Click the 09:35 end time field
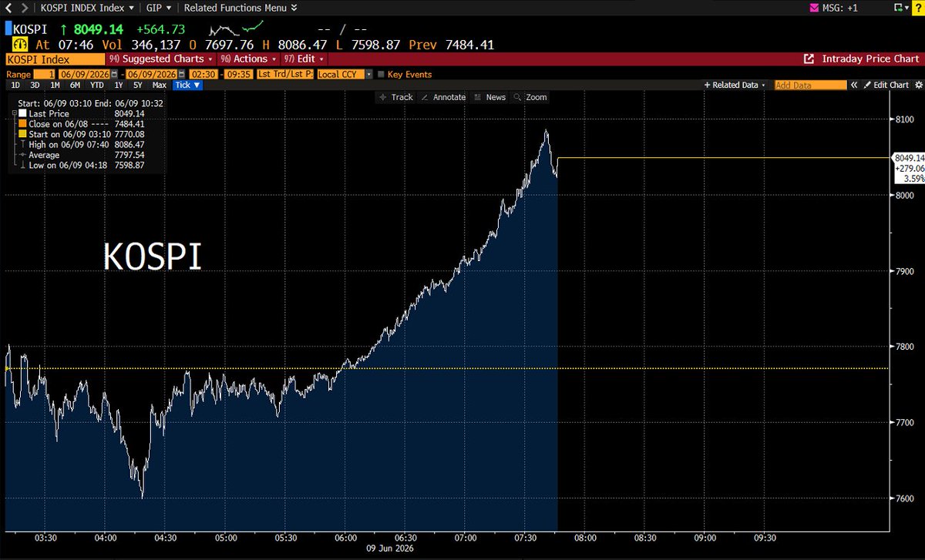 [240, 74]
